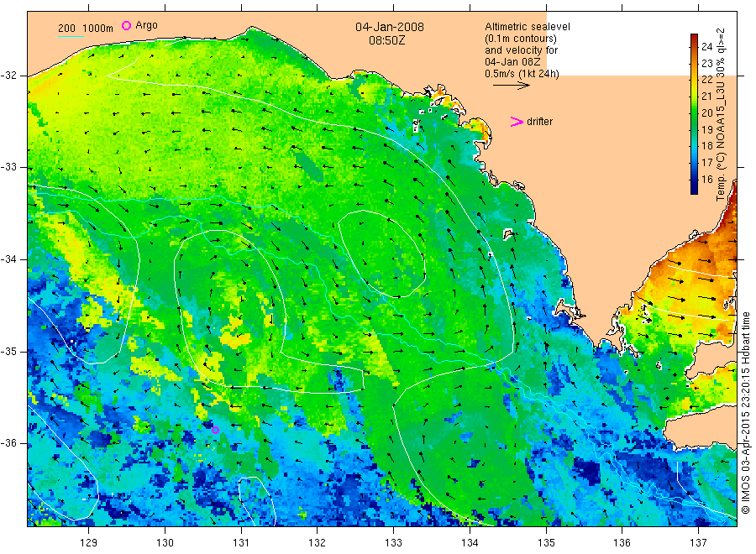Click the longitude label 135

tap(546, 543)
